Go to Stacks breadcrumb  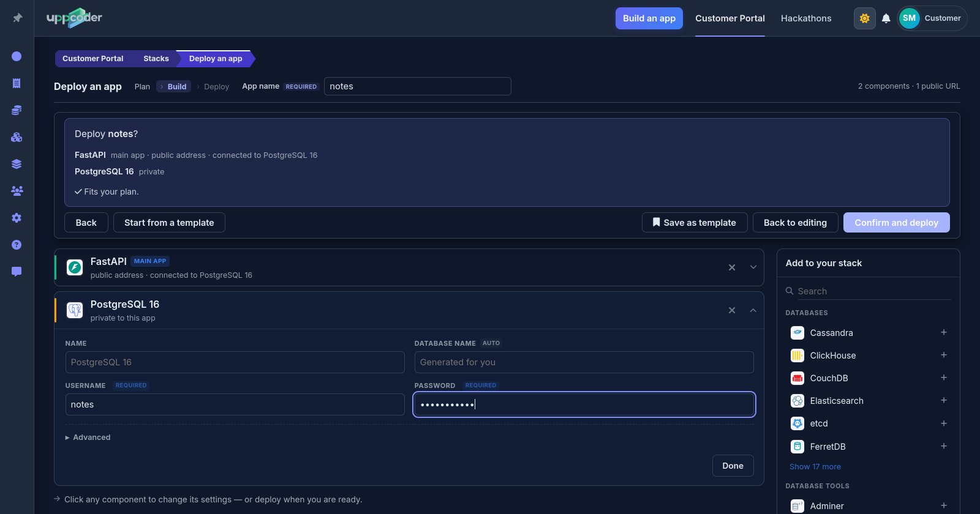point(156,59)
